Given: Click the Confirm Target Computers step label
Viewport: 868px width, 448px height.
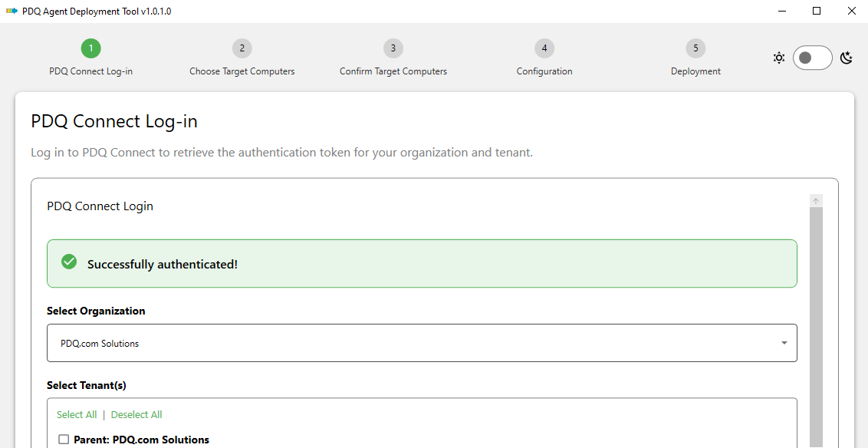Looking at the screenshot, I should (393, 71).
